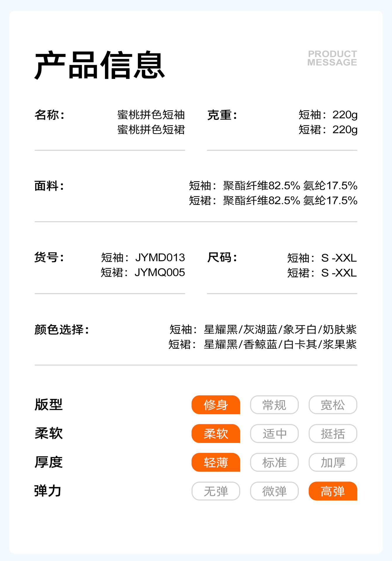Choose the 挺括 softness pill
This screenshot has height=561, width=392.
coord(333,433)
